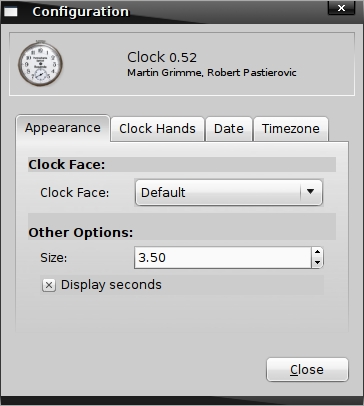The width and height of the screenshot is (364, 406).
Task: Select the Appearance tab
Action: point(63,128)
